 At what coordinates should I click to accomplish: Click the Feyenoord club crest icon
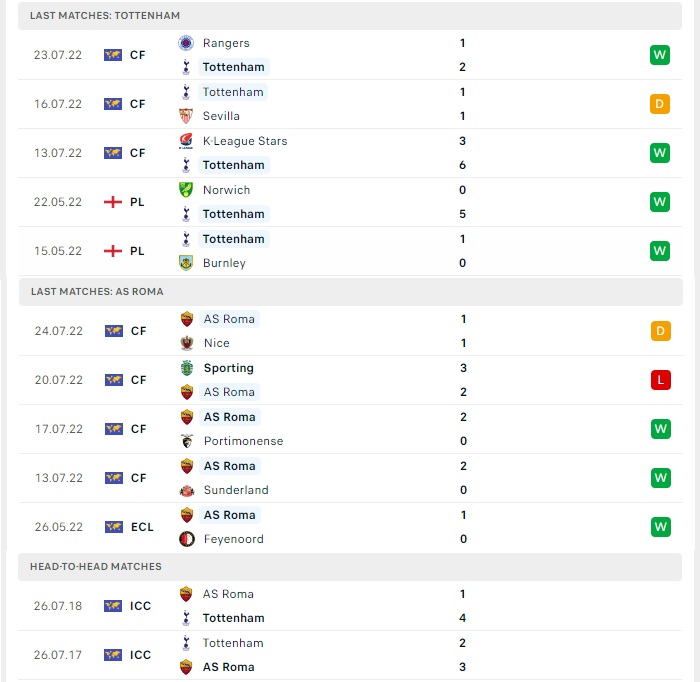187,539
